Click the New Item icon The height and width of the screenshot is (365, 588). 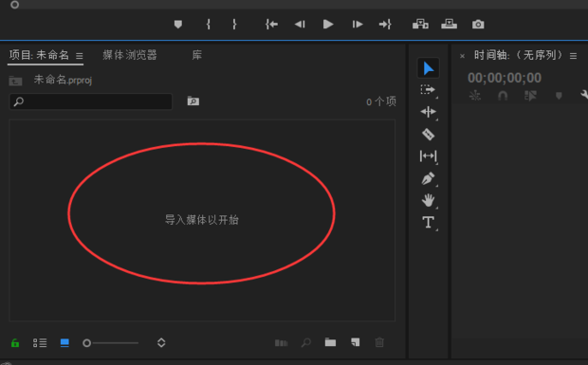pyautogui.click(x=355, y=342)
